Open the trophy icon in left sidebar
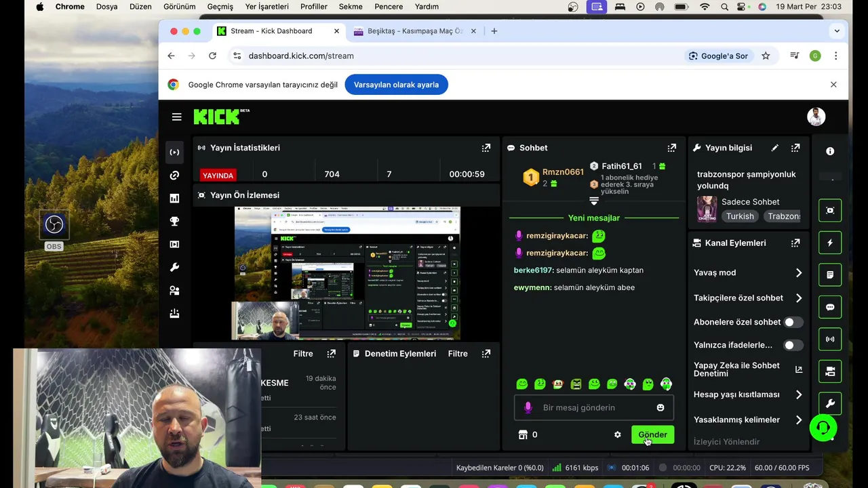Image resolution: width=868 pixels, height=488 pixels. 174,222
